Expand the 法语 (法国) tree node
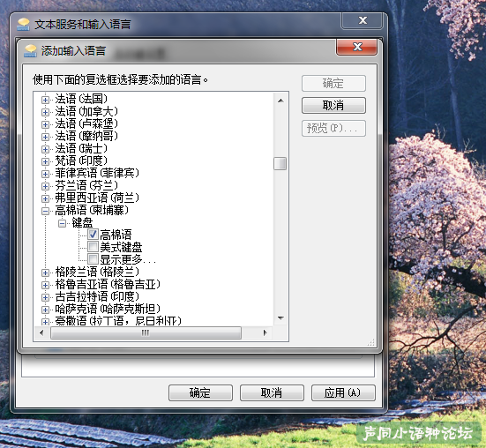Image resolution: width=486 pixels, height=448 pixels. [x=45, y=100]
